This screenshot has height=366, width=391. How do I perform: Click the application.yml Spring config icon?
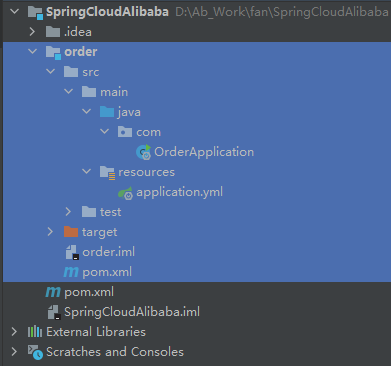click(126, 193)
